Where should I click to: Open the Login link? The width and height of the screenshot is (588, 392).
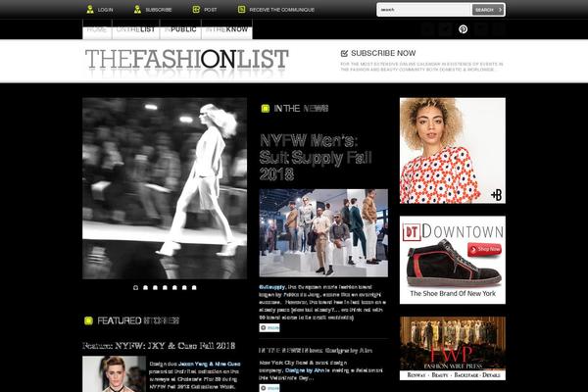[105, 10]
